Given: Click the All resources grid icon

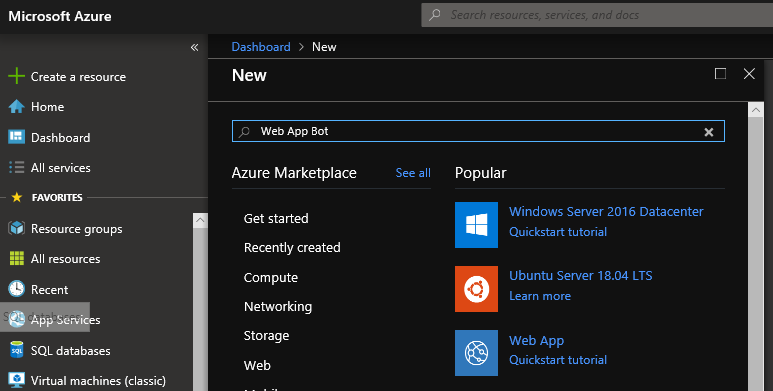Looking at the screenshot, I should 16,258.
